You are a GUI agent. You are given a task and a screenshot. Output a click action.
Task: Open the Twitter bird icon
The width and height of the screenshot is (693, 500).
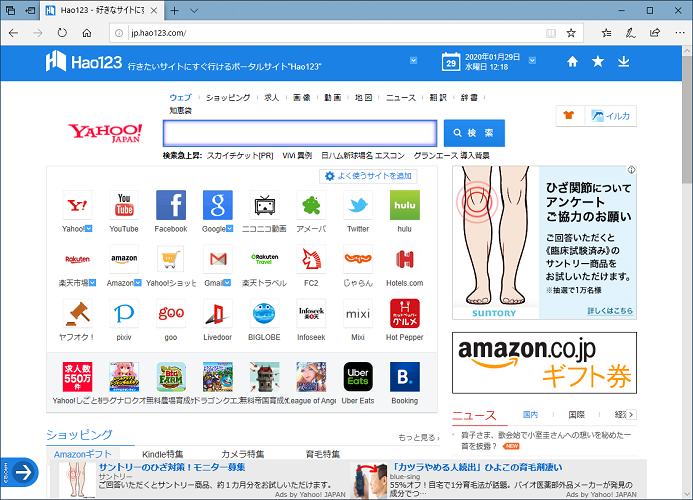358,205
